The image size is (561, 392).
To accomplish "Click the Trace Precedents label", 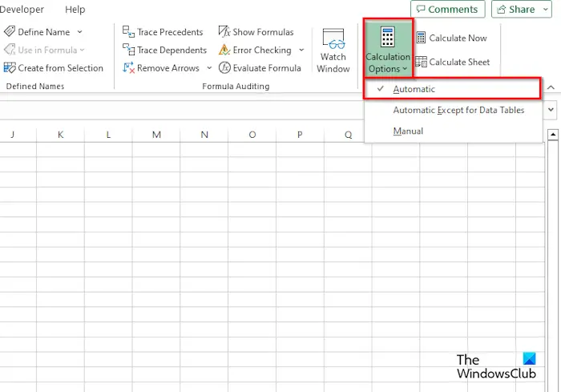I will click(x=170, y=32).
